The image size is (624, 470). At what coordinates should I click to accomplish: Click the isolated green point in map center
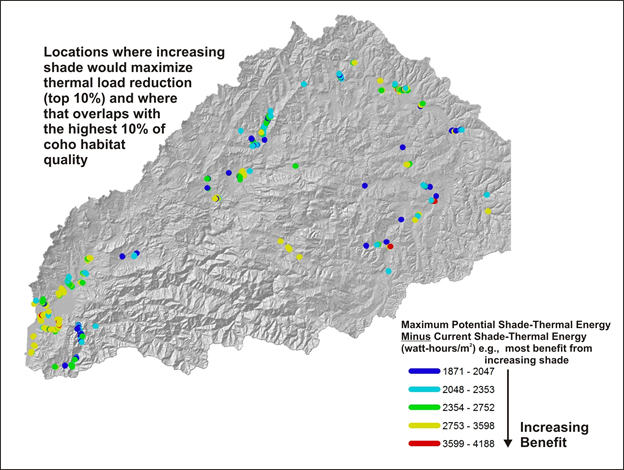tap(296, 166)
